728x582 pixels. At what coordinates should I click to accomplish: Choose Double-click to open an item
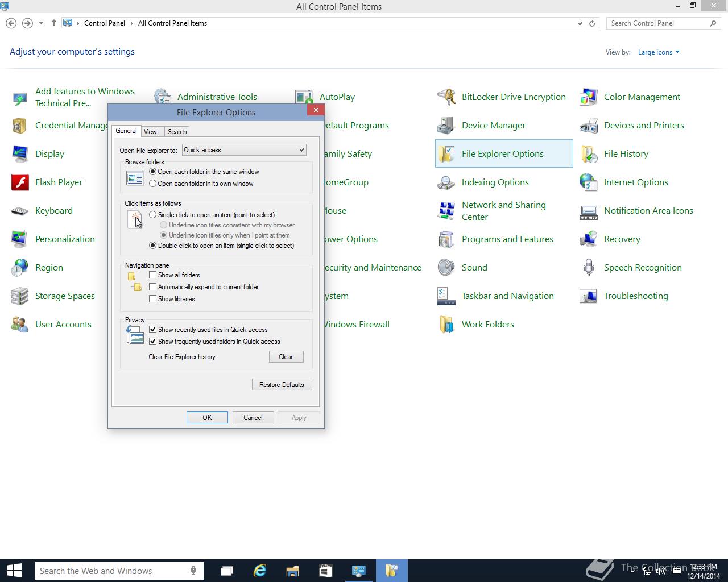pos(152,246)
